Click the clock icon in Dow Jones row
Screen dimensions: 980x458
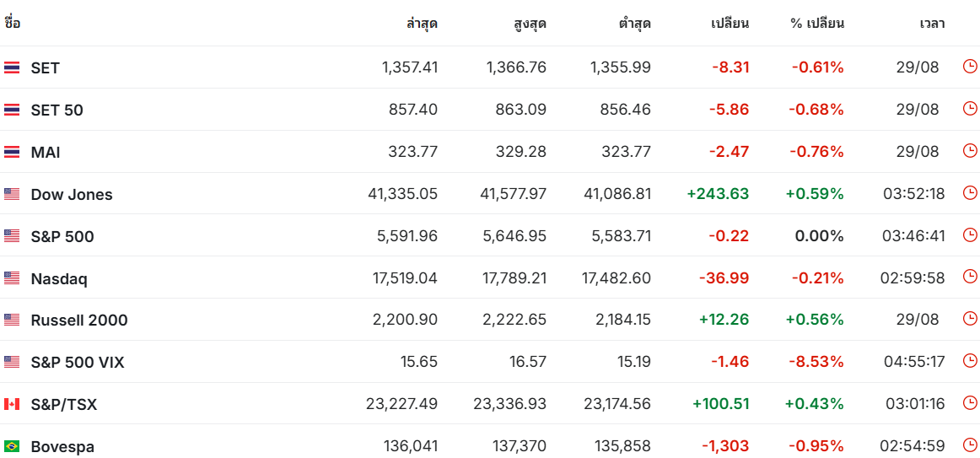(970, 193)
